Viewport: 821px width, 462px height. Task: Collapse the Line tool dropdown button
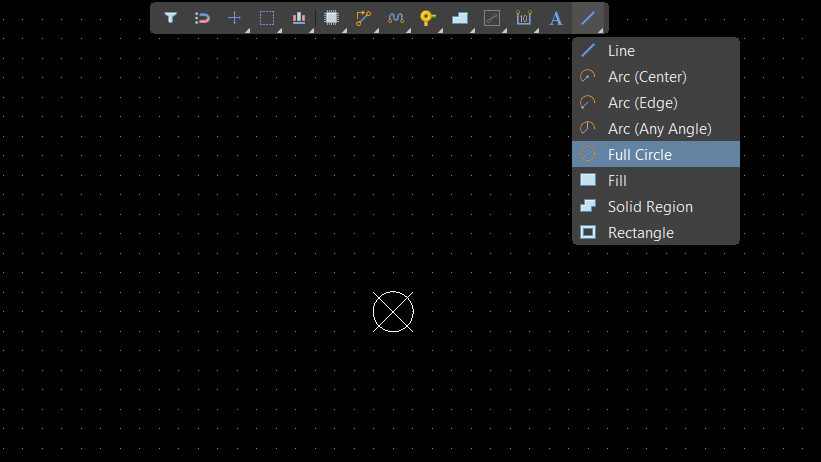point(589,18)
